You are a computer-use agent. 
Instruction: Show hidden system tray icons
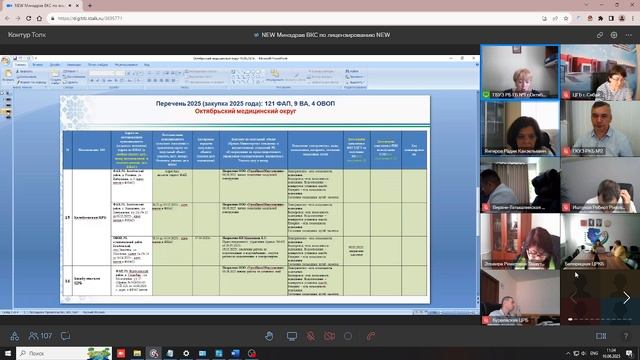[568, 353]
